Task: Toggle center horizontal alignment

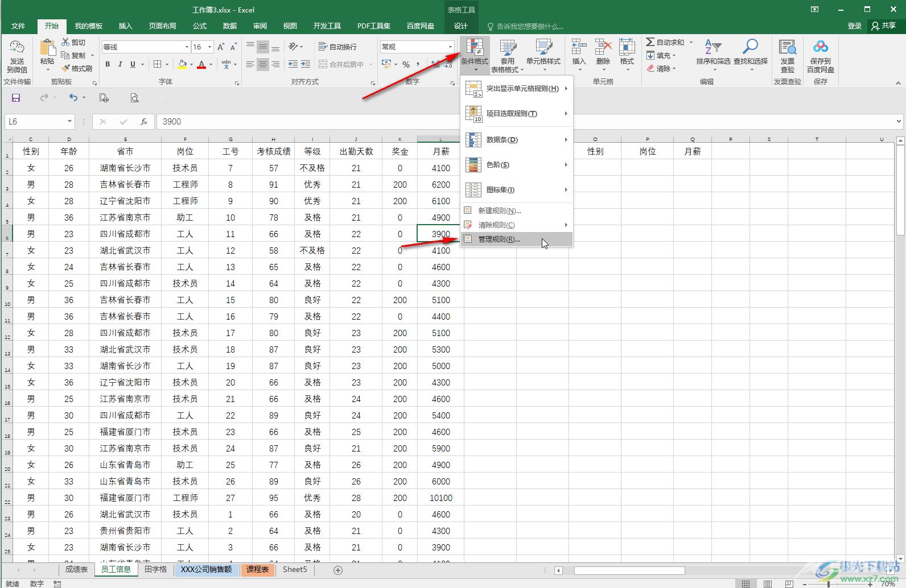Action: [263, 64]
